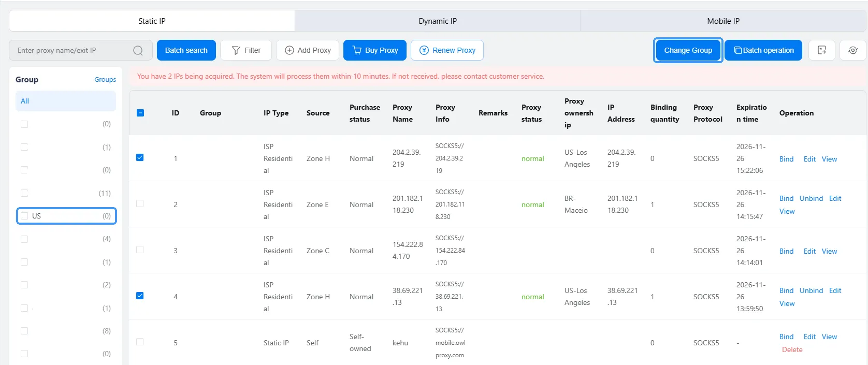
Task: Toggle the select-all checkbox in the table header
Action: 140,113
